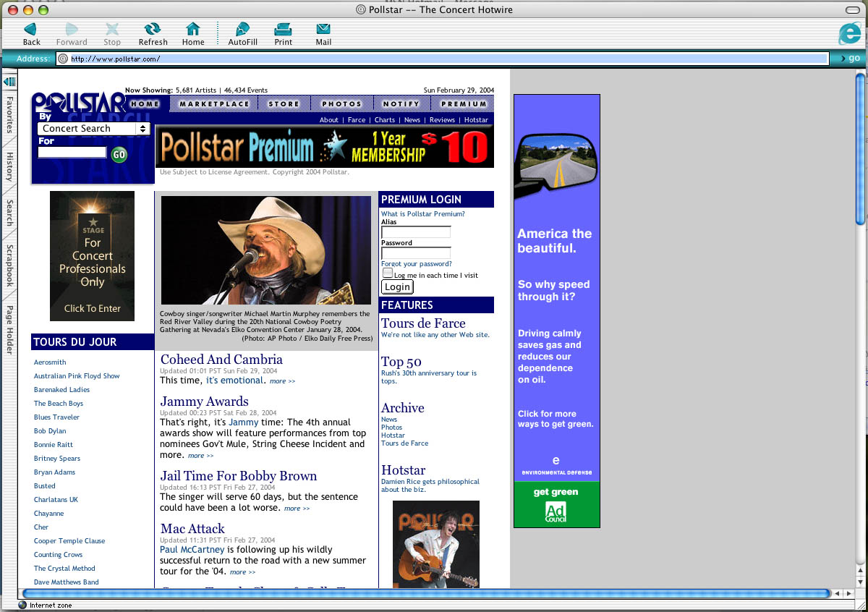
Task: Click the page icon beside the address URL
Action: (x=63, y=59)
